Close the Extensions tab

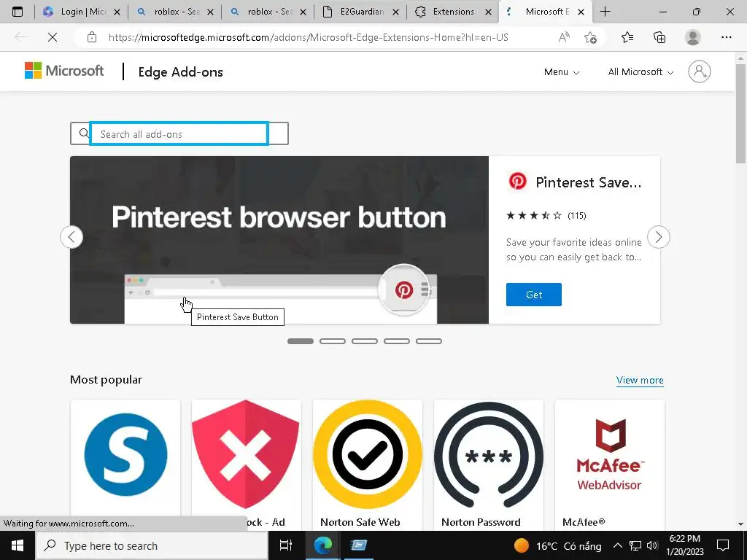coord(488,12)
